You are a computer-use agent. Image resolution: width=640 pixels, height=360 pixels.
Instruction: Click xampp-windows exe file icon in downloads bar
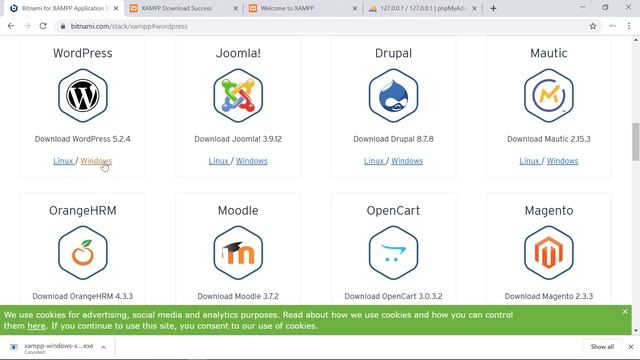tap(14, 347)
